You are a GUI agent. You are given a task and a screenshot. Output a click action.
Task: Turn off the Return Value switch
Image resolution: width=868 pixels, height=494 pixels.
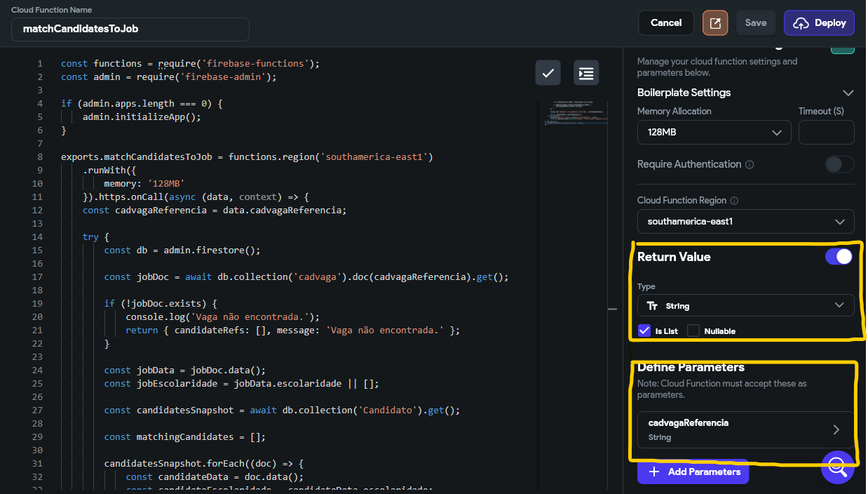coord(839,257)
